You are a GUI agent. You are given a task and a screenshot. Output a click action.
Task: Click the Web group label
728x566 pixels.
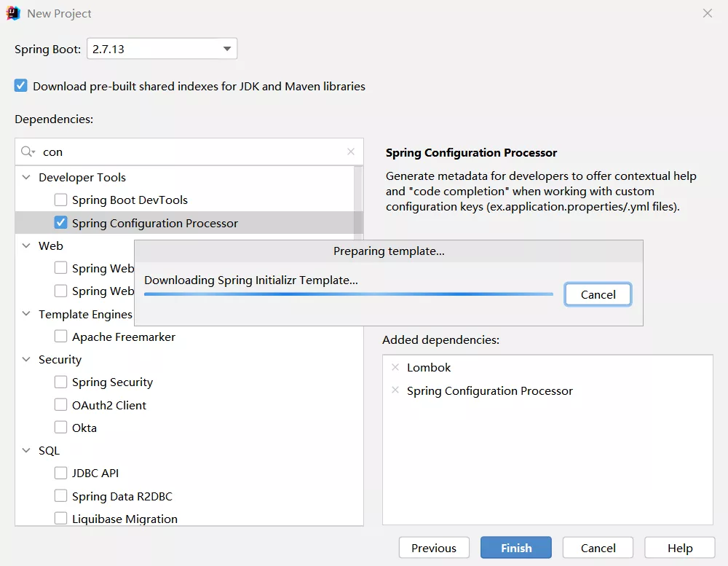tap(51, 245)
